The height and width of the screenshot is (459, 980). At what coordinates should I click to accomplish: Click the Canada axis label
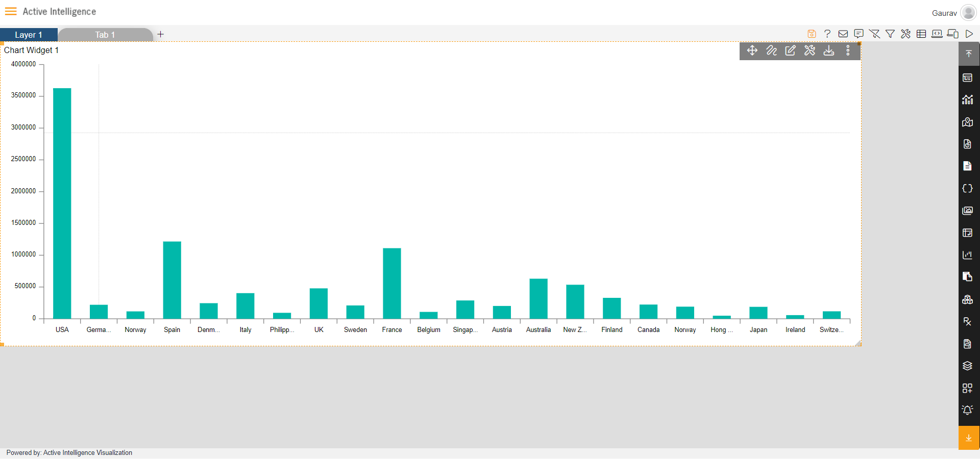pos(649,329)
